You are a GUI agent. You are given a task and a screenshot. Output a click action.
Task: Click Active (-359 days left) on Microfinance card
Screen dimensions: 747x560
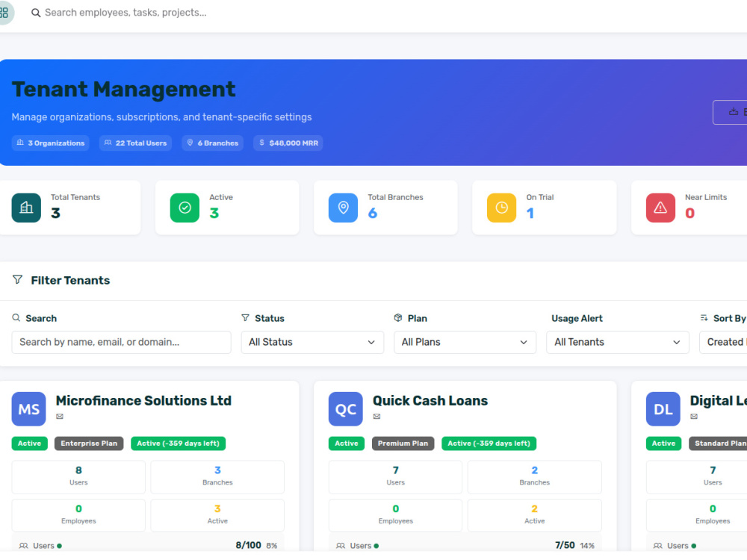179,444
